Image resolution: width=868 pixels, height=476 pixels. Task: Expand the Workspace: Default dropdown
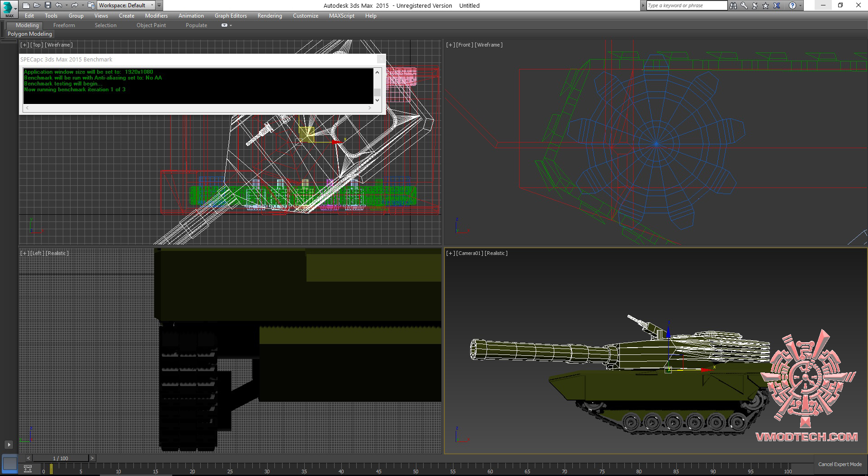pyautogui.click(x=152, y=5)
